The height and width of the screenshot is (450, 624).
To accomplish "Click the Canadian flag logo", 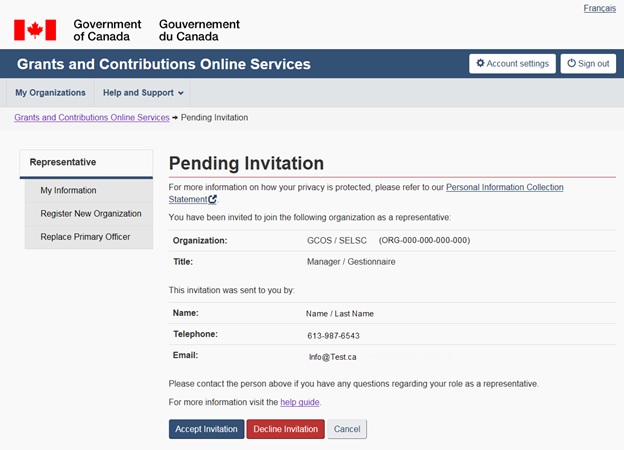I will click(34, 30).
